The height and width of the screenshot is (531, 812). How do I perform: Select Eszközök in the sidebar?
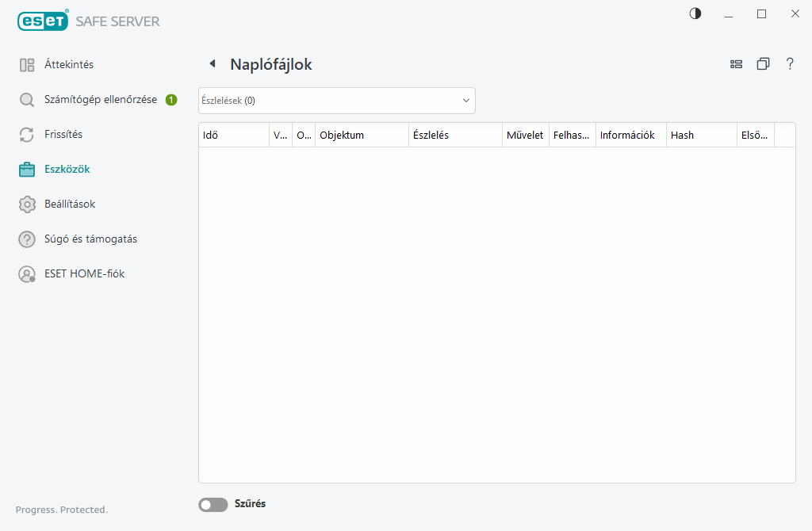tap(67, 170)
